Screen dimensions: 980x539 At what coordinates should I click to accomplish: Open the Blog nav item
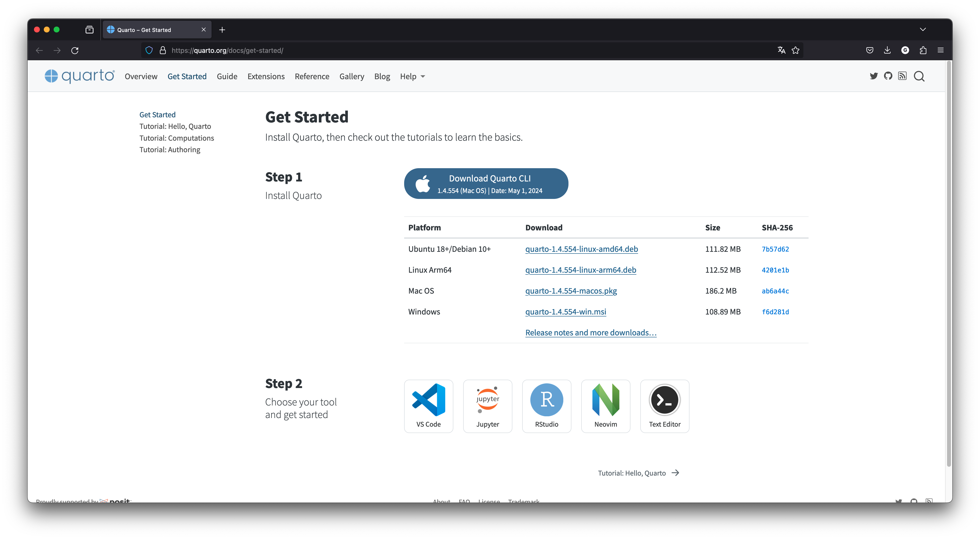click(x=382, y=76)
